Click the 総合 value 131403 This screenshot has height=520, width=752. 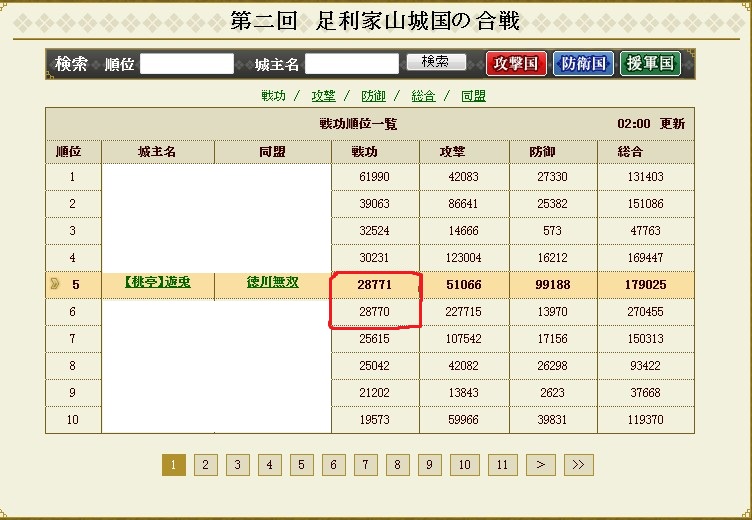[646, 177]
